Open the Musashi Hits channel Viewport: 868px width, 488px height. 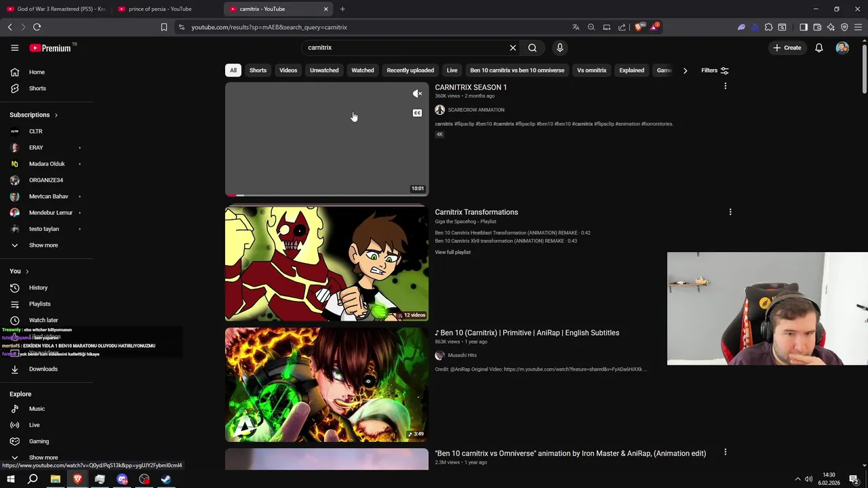462,355
